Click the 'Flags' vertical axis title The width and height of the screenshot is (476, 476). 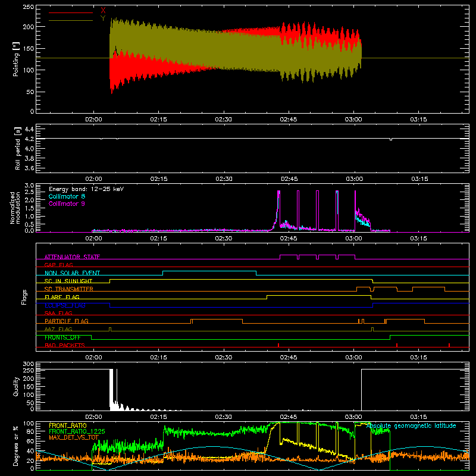24,297
